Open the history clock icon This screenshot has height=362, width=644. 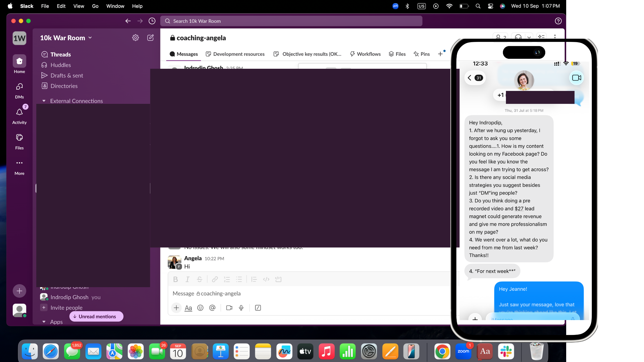[x=152, y=21]
